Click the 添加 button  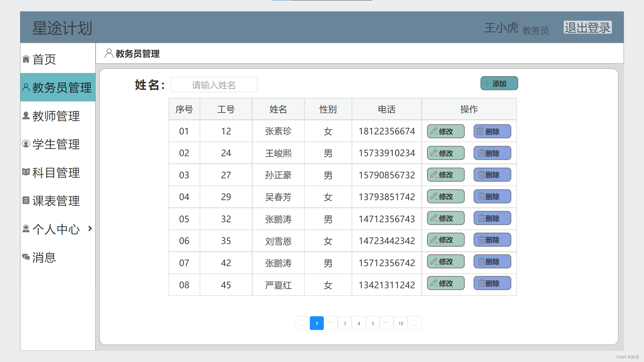499,83
